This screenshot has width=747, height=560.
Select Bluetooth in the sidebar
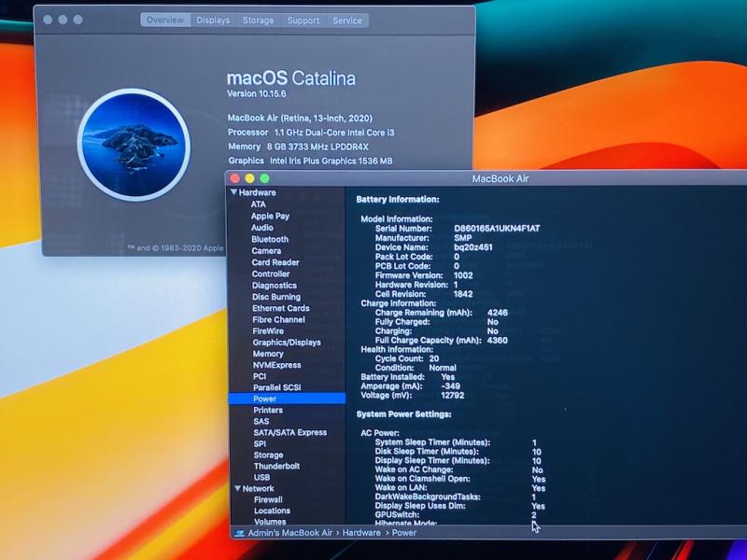point(270,239)
